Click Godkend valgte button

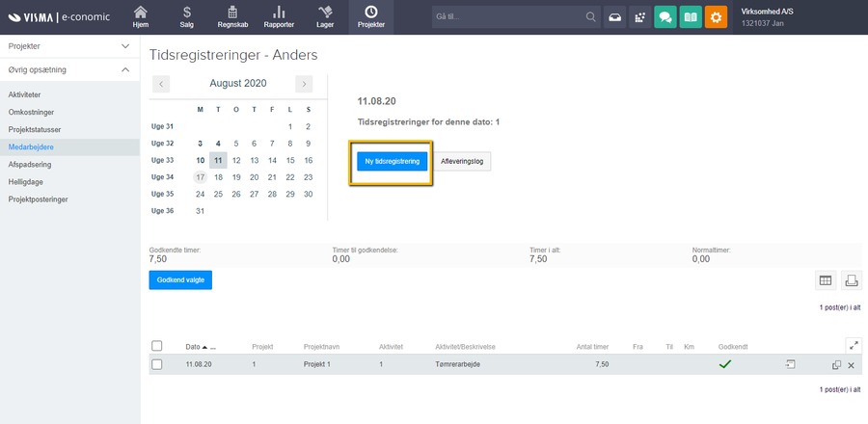click(x=180, y=279)
